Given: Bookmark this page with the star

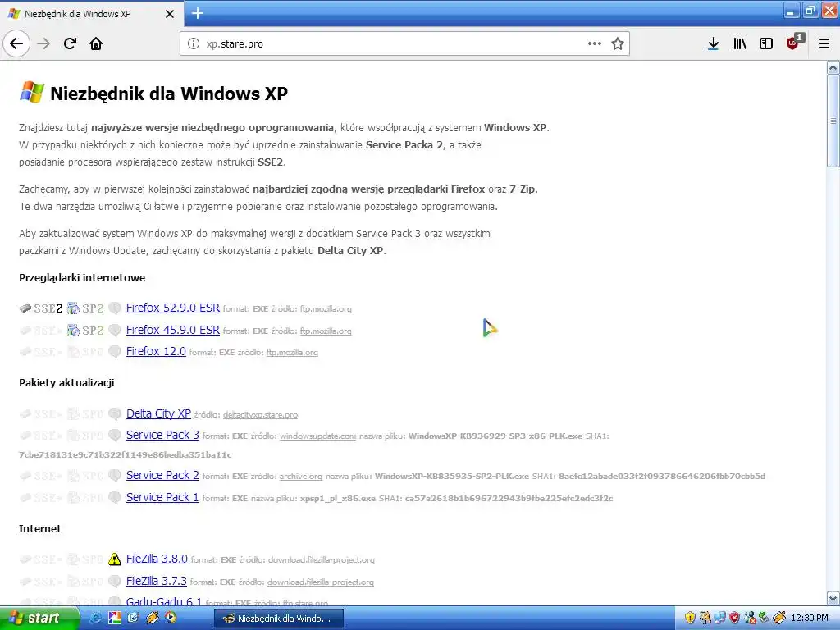Looking at the screenshot, I should tap(618, 44).
